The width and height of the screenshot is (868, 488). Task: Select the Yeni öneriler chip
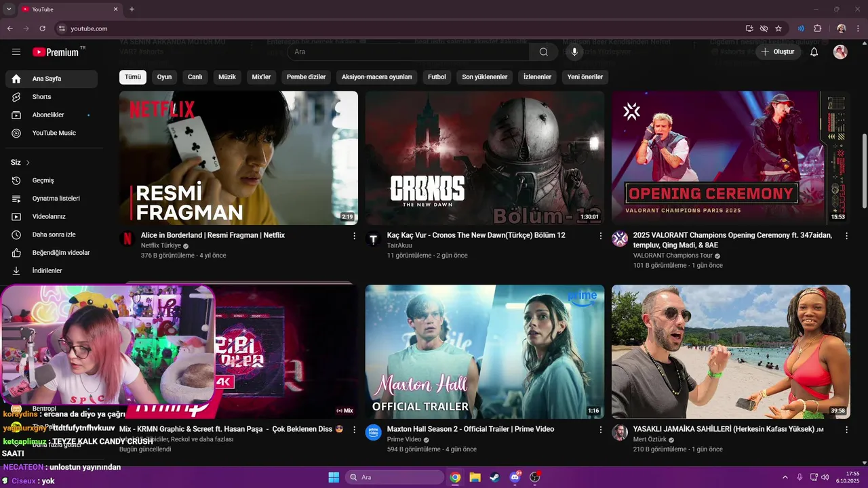(585, 77)
